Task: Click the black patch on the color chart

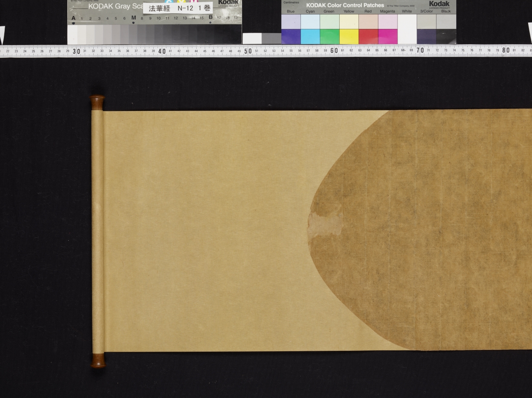Action: (x=446, y=37)
